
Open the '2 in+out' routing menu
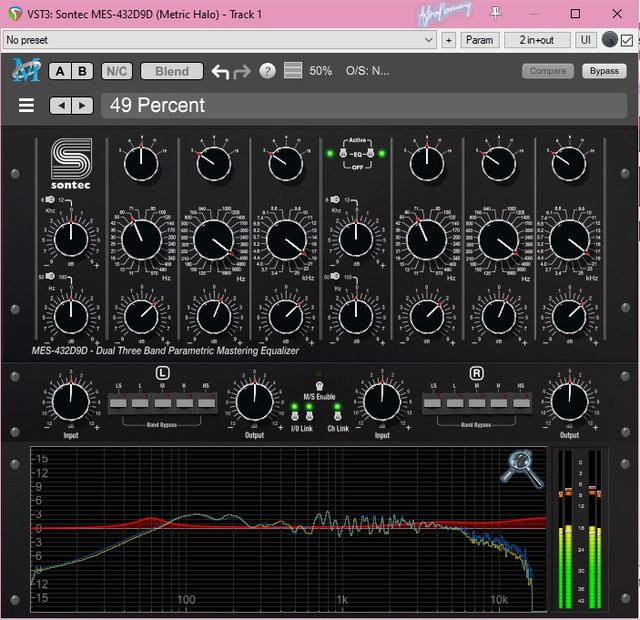[x=537, y=40]
